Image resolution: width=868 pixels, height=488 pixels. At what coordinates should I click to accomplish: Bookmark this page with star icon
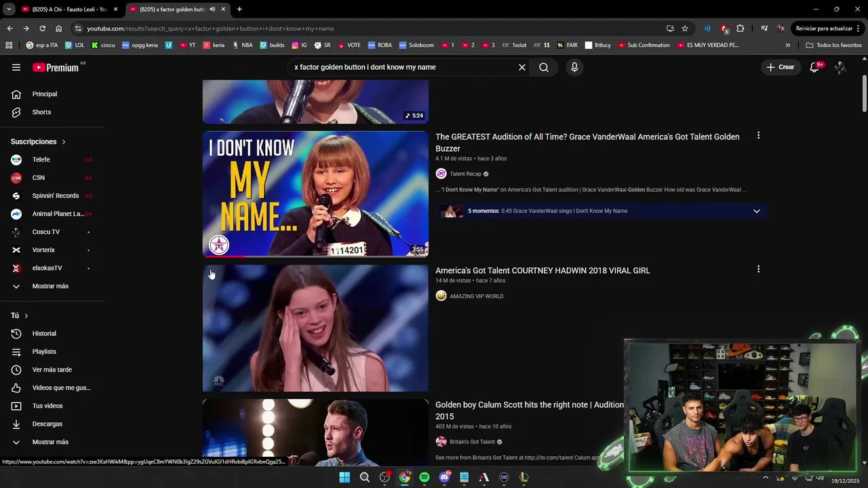click(x=685, y=28)
